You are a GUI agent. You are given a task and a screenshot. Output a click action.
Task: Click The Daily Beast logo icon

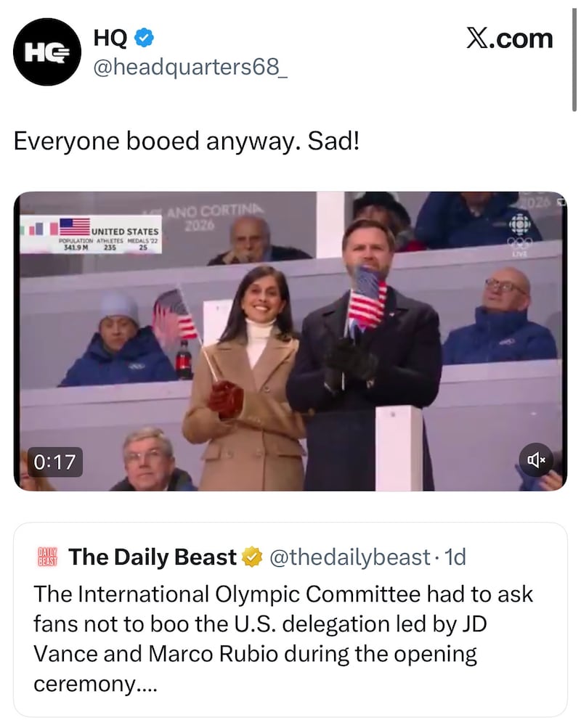click(47, 557)
